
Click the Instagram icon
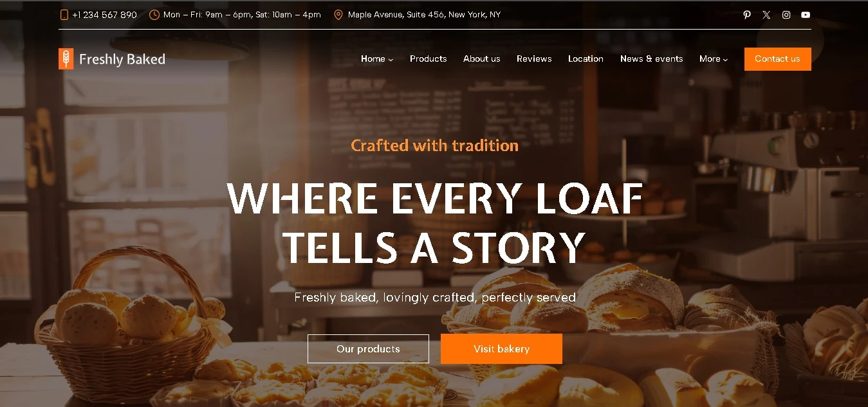[786, 15]
